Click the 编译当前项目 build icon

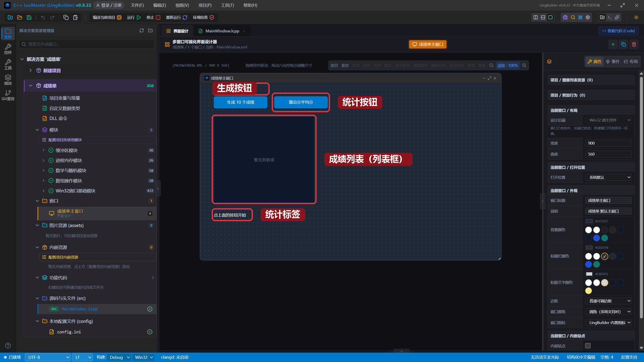[x=119, y=17]
